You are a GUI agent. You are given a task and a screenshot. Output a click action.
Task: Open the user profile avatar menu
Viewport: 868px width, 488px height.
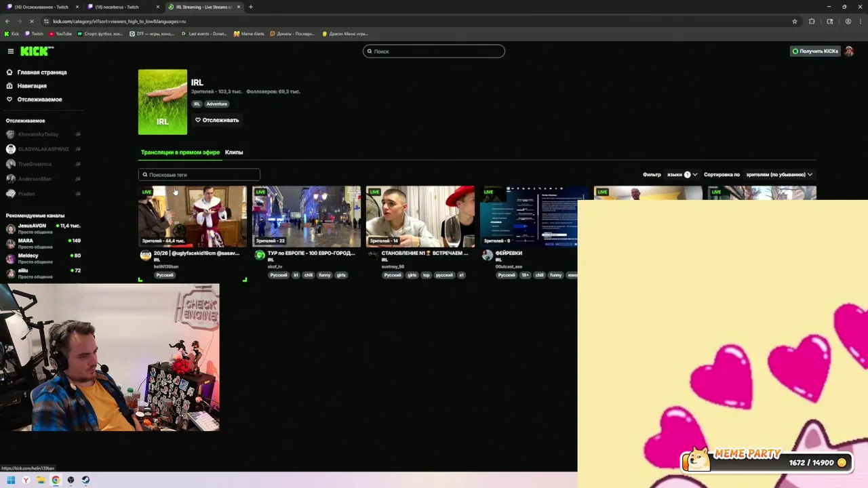point(848,52)
